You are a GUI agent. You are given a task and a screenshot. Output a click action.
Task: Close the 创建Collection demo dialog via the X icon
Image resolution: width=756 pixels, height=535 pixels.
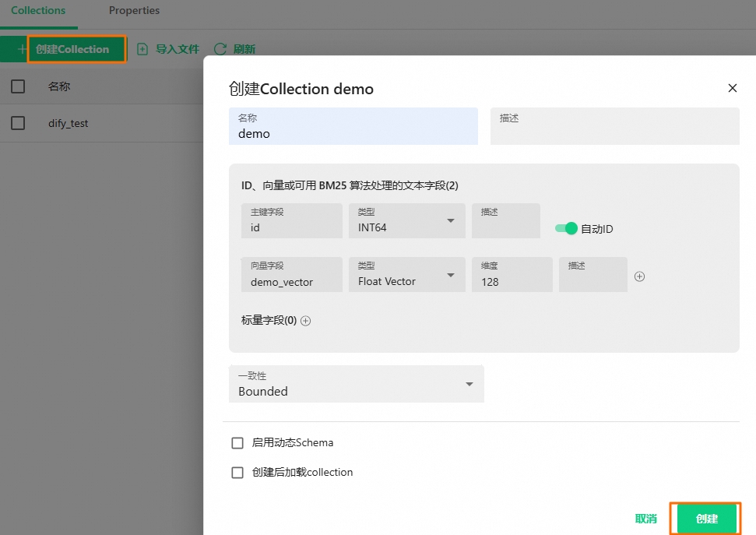pyautogui.click(x=732, y=88)
